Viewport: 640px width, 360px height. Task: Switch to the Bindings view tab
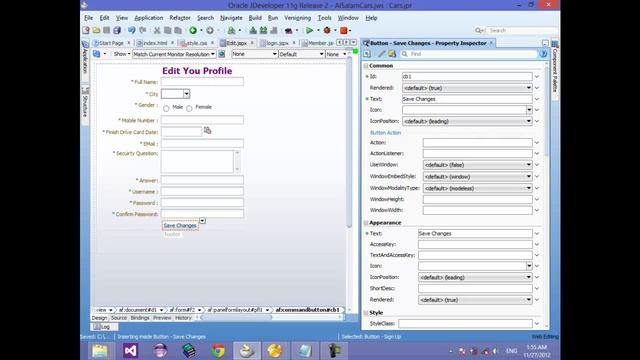coord(140,318)
